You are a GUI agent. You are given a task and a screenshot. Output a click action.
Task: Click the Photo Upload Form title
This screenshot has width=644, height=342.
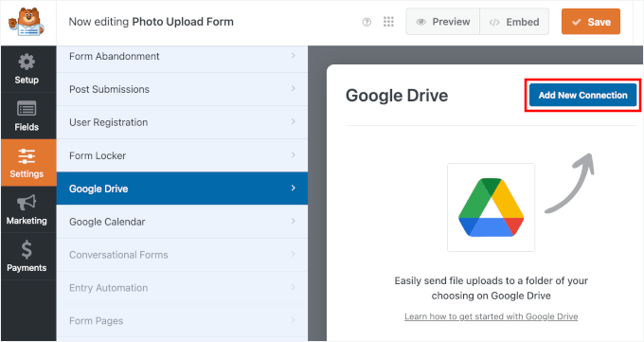(183, 22)
